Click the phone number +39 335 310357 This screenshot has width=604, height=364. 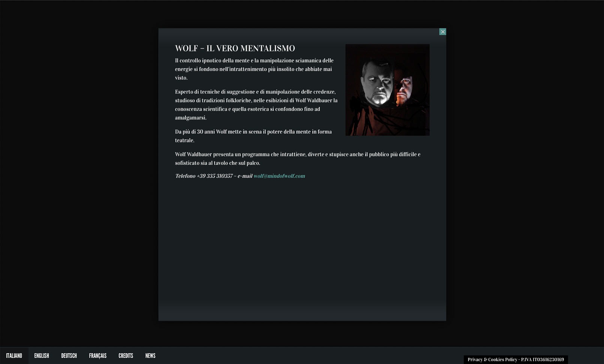(214, 176)
